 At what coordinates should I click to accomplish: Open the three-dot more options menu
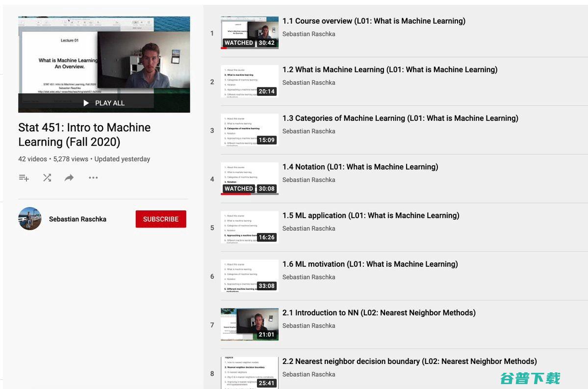pyautogui.click(x=93, y=178)
